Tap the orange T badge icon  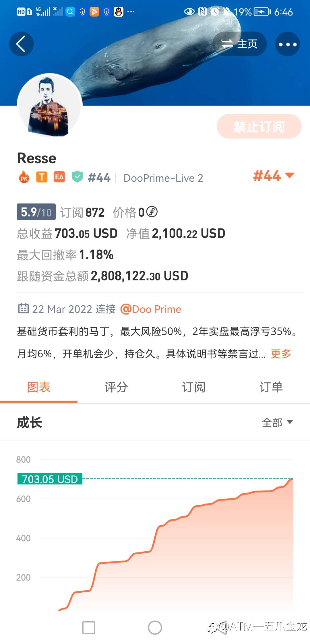click(x=42, y=177)
